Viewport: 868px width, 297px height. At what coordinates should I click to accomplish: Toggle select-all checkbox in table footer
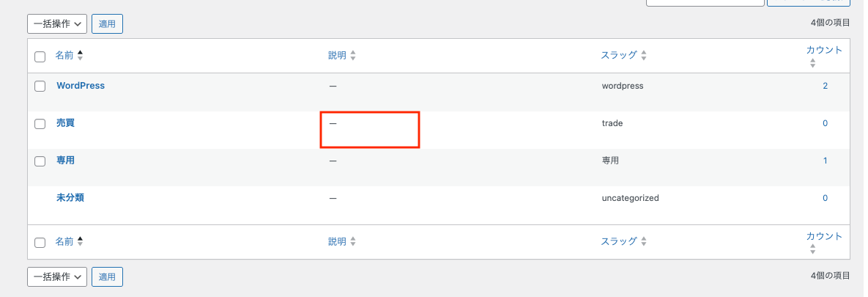click(40, 242)
